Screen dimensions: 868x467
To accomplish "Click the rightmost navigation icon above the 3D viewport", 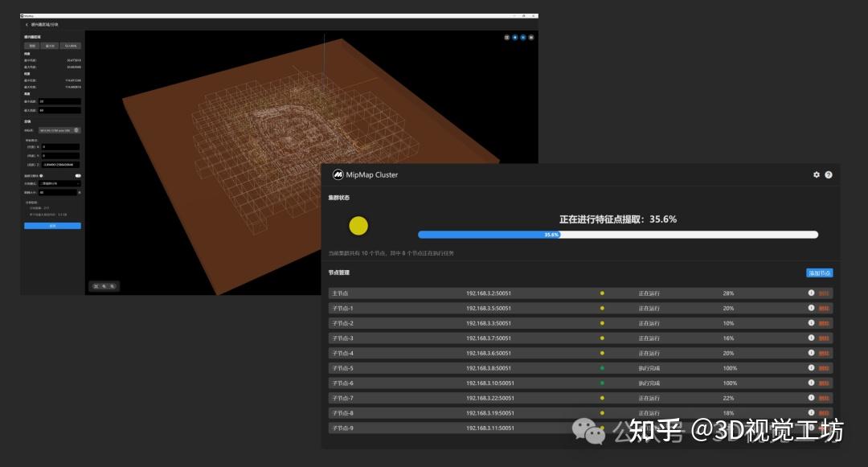I will pos(531,37).
